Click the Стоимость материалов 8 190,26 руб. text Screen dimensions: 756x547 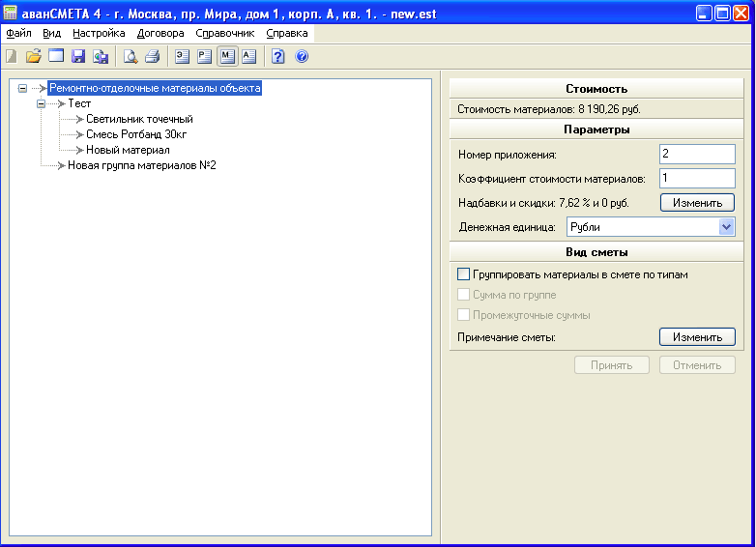click(x=549, y=109)
